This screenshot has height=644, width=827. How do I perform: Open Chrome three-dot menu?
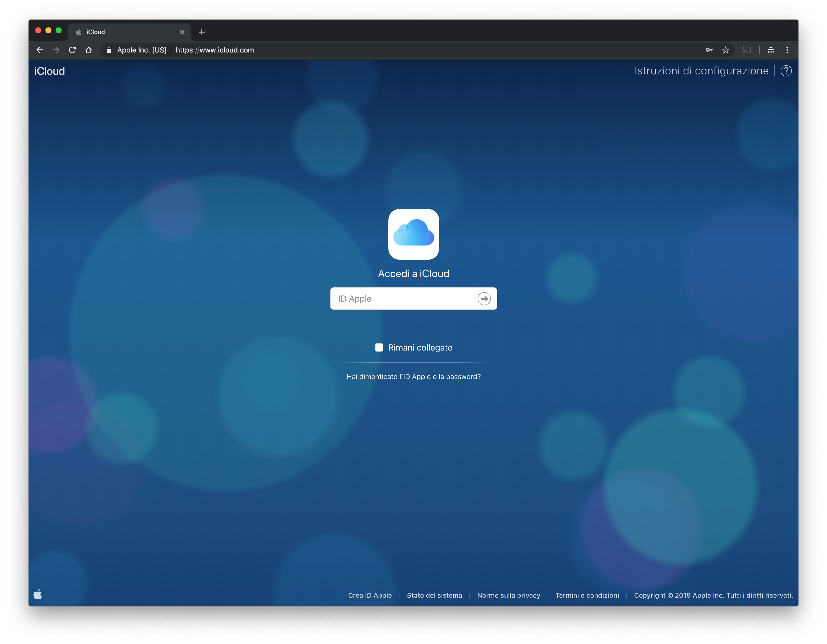787,50
